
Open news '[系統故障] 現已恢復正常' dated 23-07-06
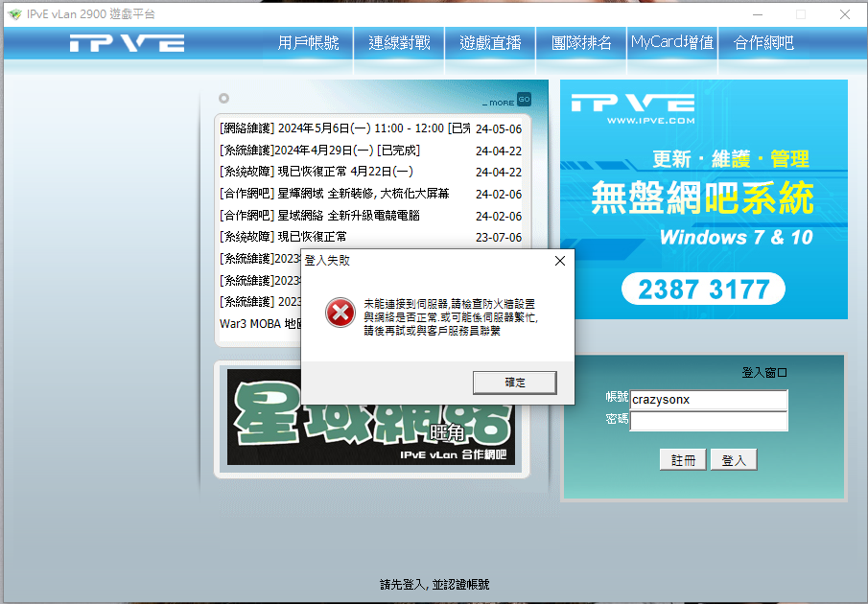click(x=283, y=237)
